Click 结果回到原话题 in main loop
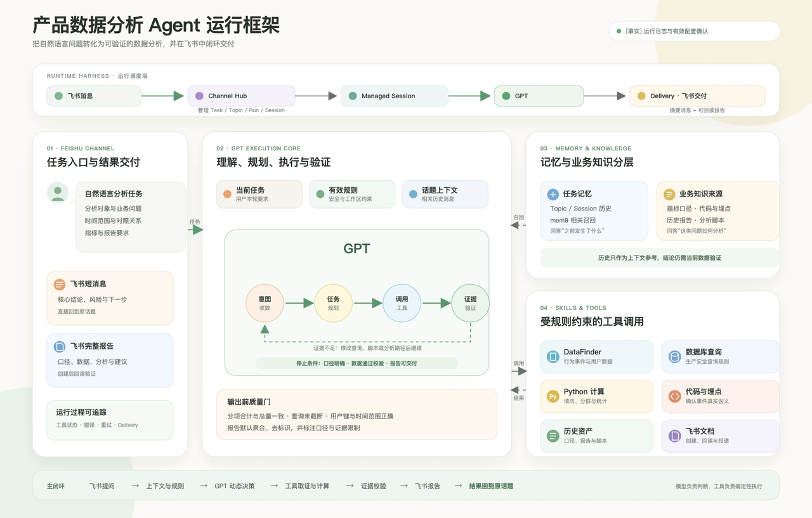Screen dimensions: 812x518 (491, 486)
